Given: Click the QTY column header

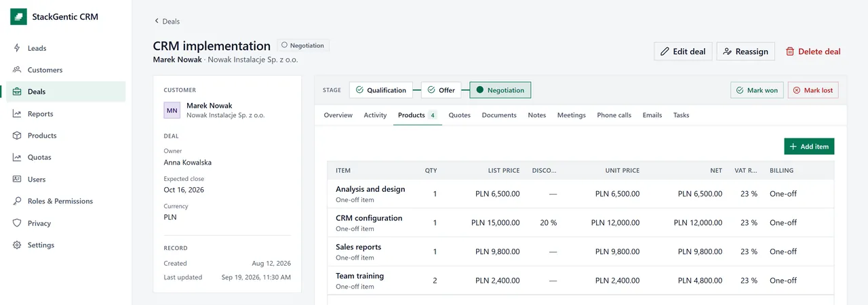Looking at the screenshot, I should [x=431, y=171].
